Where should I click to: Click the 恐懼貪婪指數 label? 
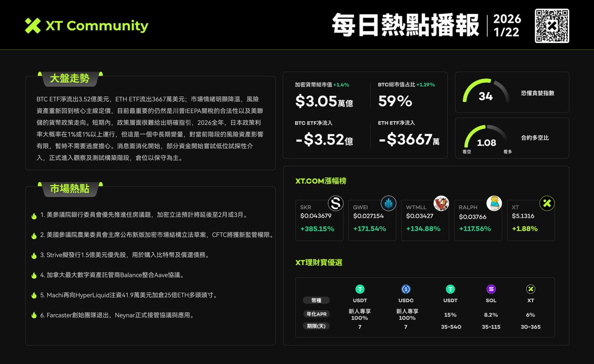click(x=538, y=93)
